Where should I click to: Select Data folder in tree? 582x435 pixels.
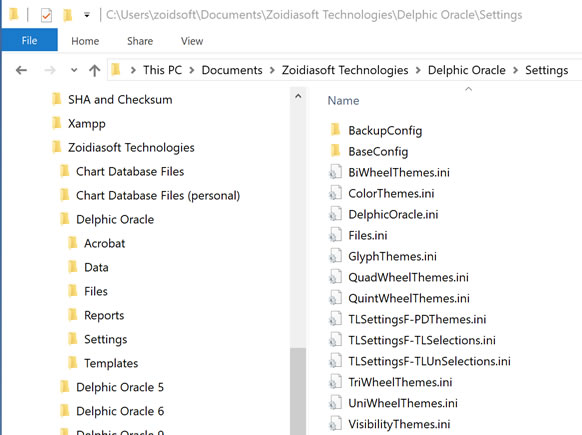coord(96,267)
